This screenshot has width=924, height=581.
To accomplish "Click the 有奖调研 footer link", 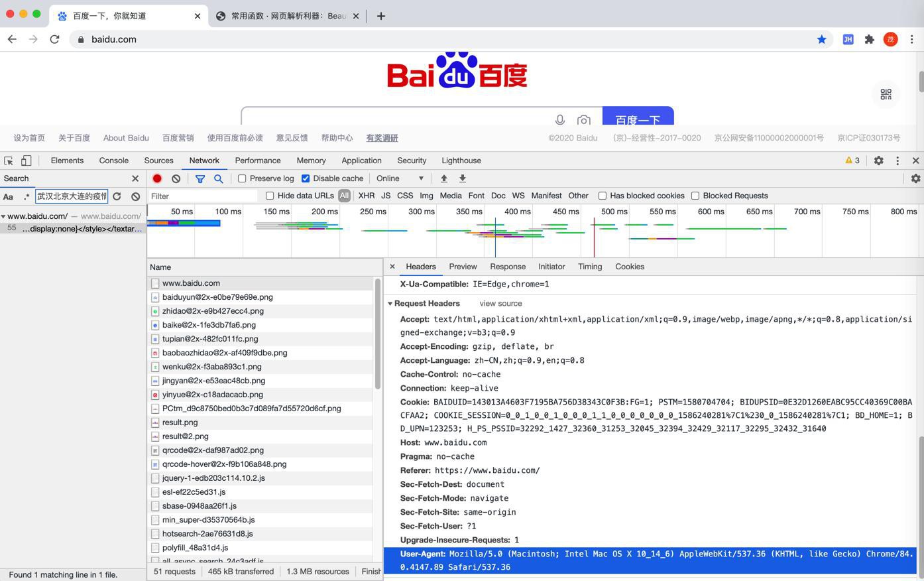I will click(x=382, y=138).
